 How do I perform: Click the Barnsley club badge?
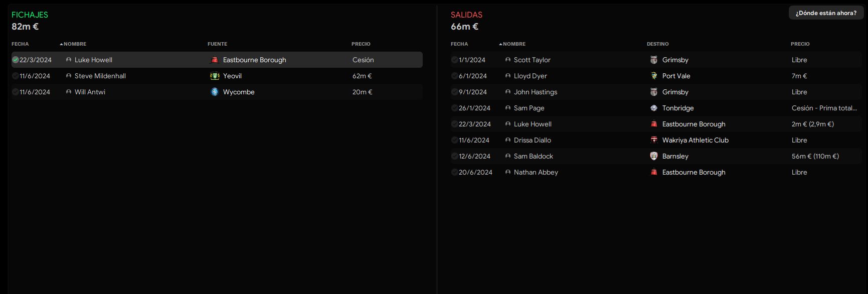(654, 156)
